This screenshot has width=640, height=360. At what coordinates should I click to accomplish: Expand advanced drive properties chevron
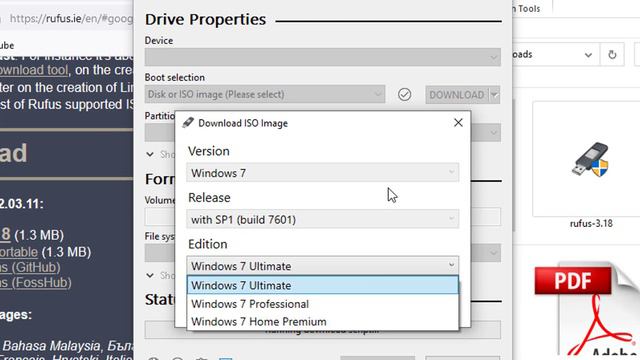coord(150,154)
